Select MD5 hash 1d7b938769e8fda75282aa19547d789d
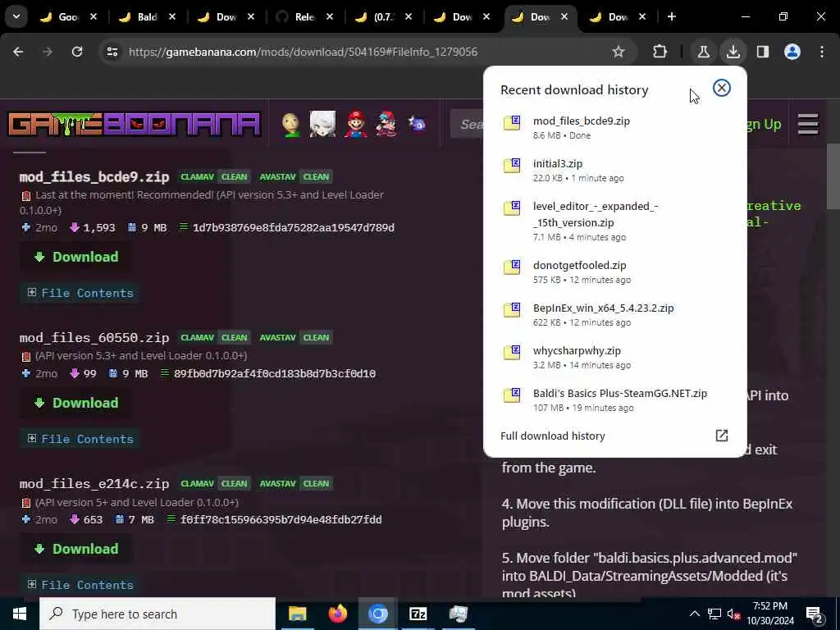The width and height of the screenshot is (840, 630). tap(294, 228)
